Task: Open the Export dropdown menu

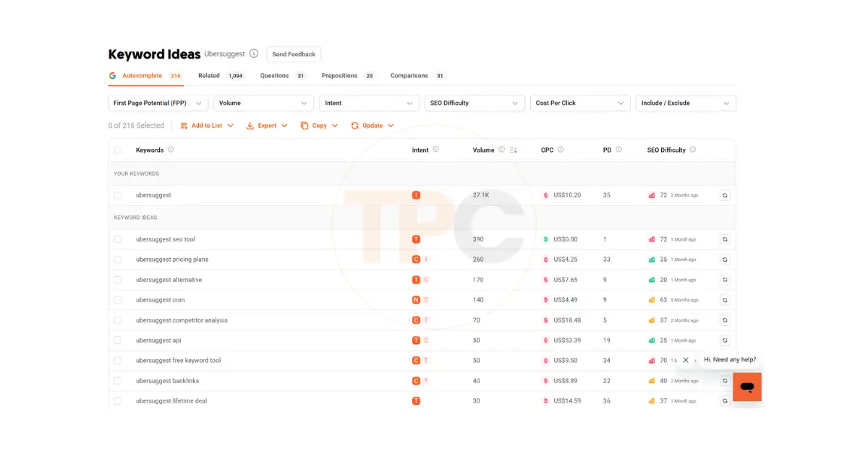Action: [267, 126]
